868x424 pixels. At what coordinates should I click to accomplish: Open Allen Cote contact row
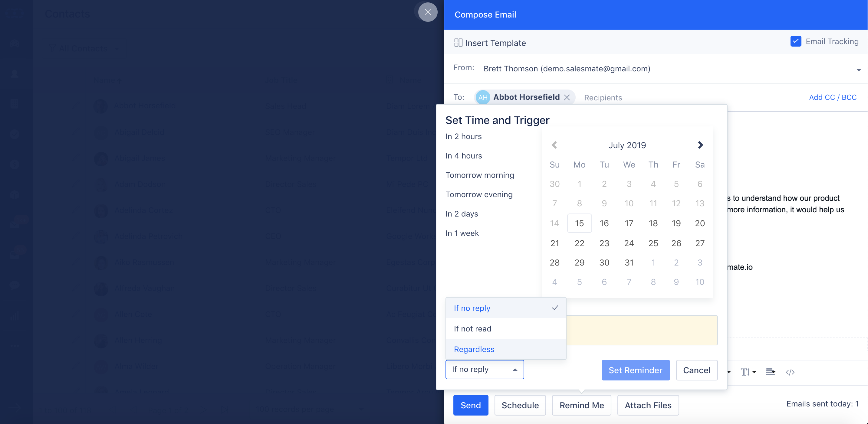tap(133, 314)
